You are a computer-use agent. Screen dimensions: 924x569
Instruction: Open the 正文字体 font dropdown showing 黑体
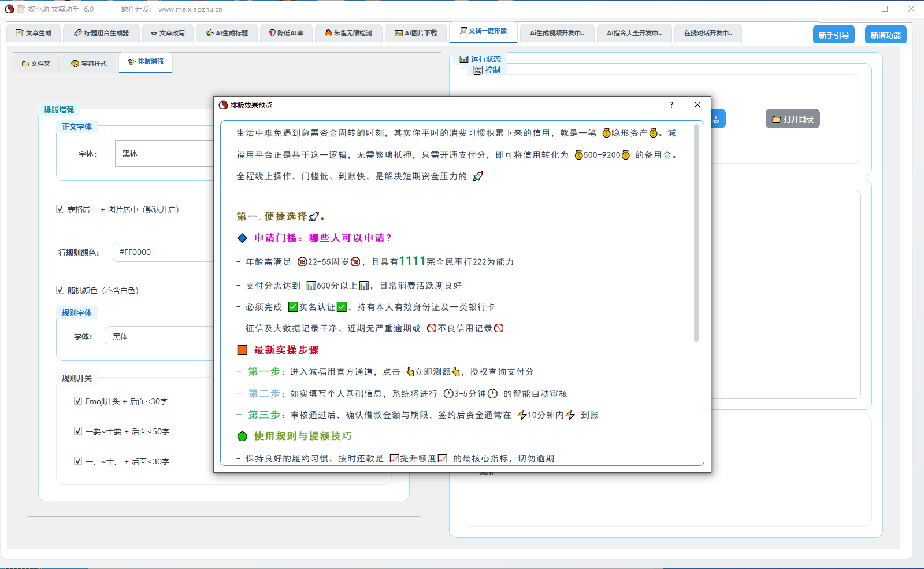(x=165, y=154)
